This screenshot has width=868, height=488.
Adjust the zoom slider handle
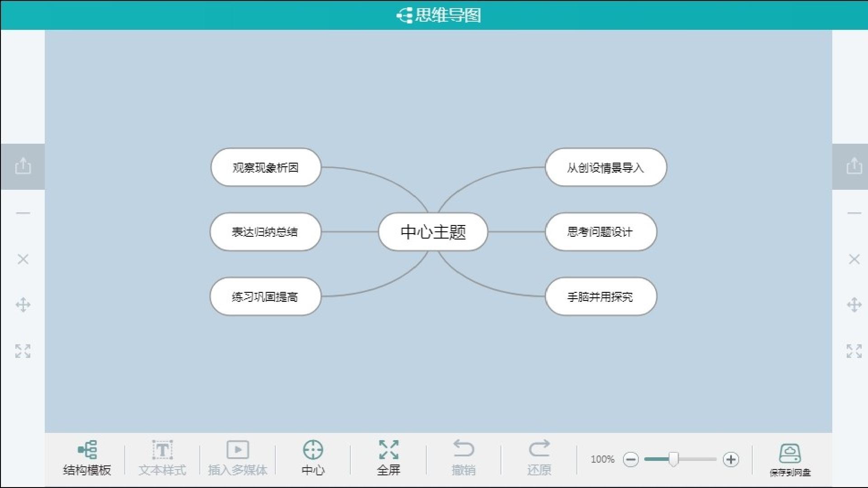pyautogui.click(x=674, y=459)
